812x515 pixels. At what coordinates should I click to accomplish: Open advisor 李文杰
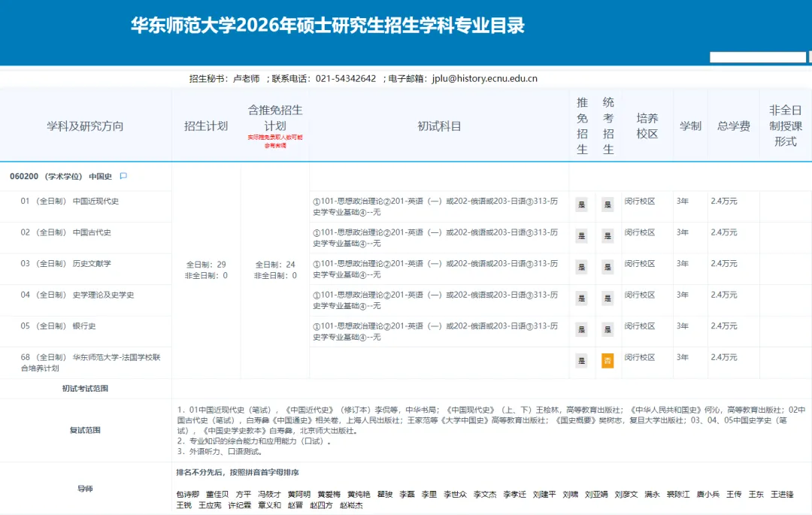[485, 495]
